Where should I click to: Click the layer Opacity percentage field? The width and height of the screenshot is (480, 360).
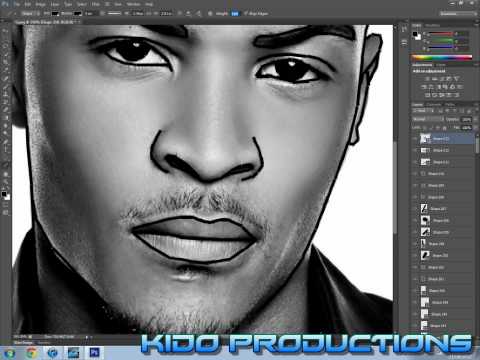pyautogui.click(x=466, y=119)
